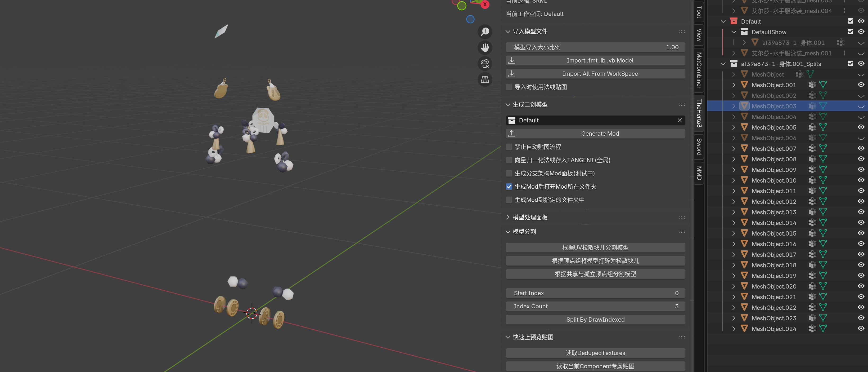Click the red X axis gizmo ball
Viewport: 868px width, 372px height.
(485, 5)
